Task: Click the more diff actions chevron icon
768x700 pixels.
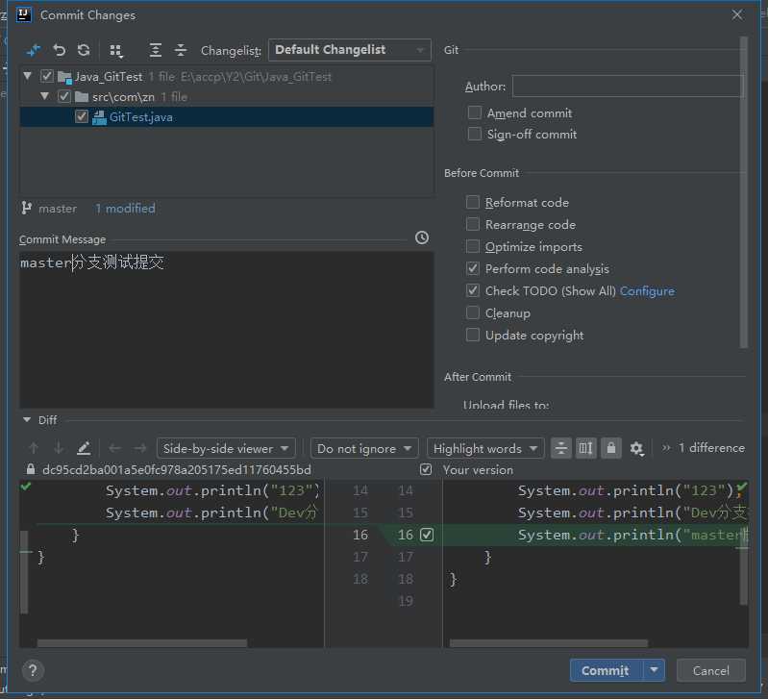Action: click(x=666, y=448)
